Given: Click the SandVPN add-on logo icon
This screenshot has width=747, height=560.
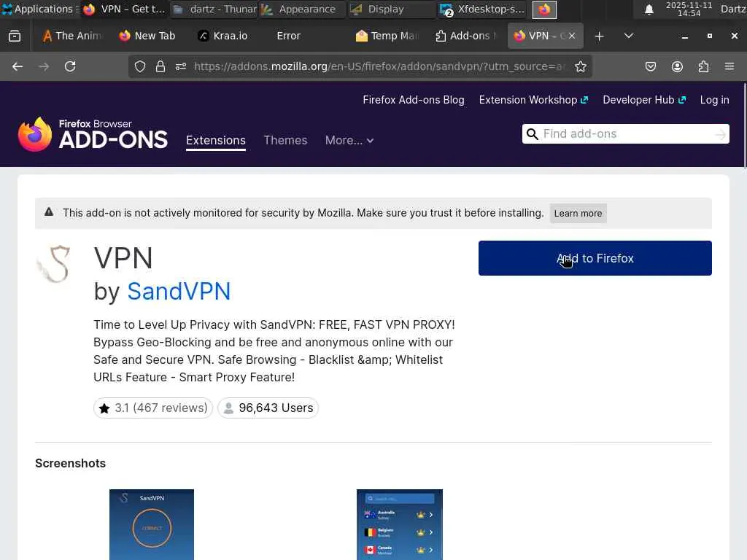Looking at the screenshot, I should [x=54, y=264].
